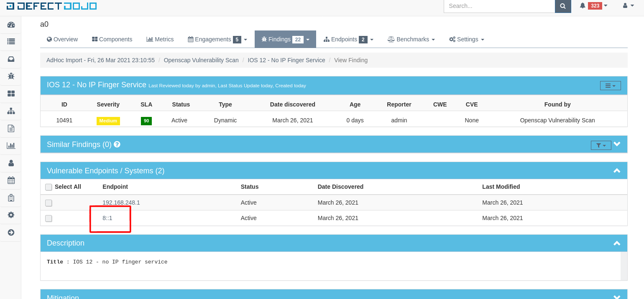Click the green SLA 90 badge

pos(146,120)
